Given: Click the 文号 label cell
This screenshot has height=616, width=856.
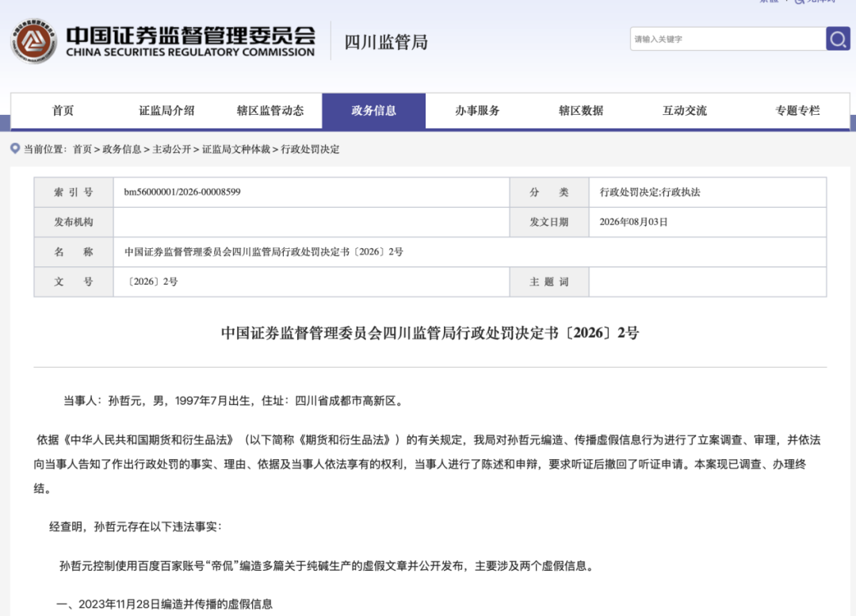Looking at the screenshot, I should point(74,281).
